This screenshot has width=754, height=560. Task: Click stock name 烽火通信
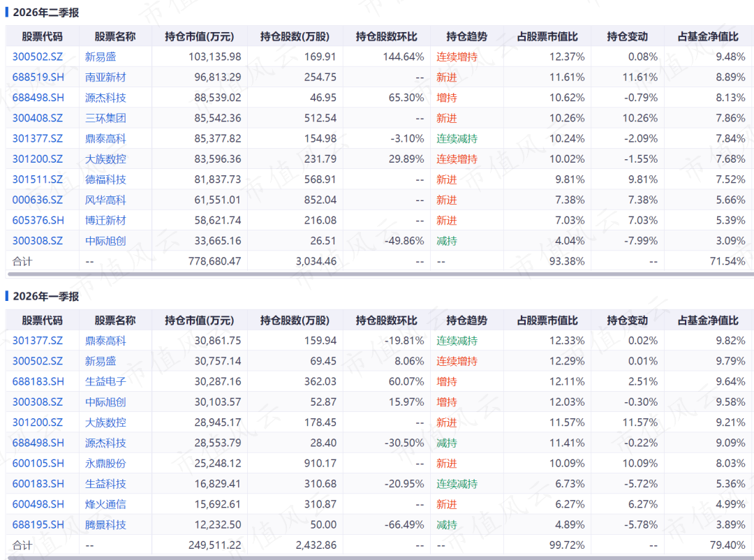(x=105, y=504)
